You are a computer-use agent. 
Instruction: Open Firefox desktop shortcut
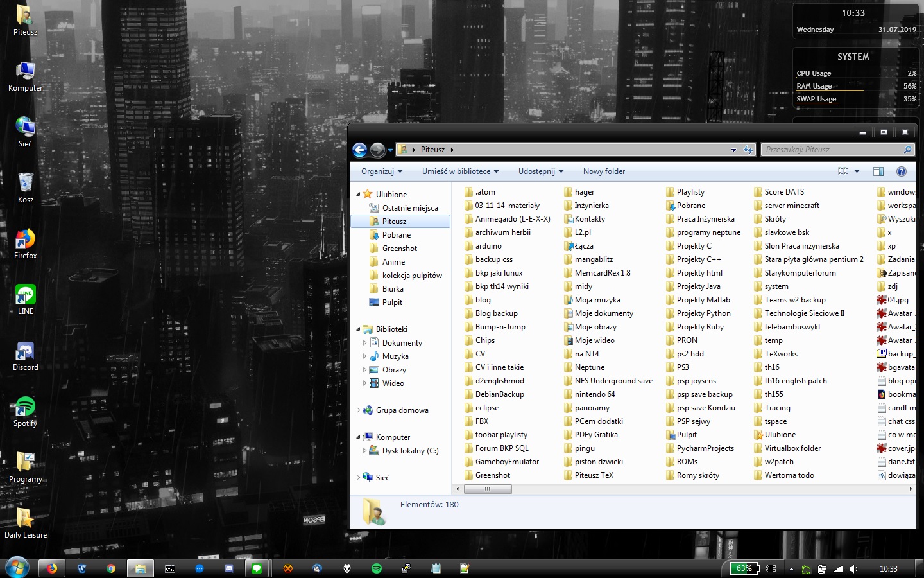pyautogui.click(x=25, y=244)
